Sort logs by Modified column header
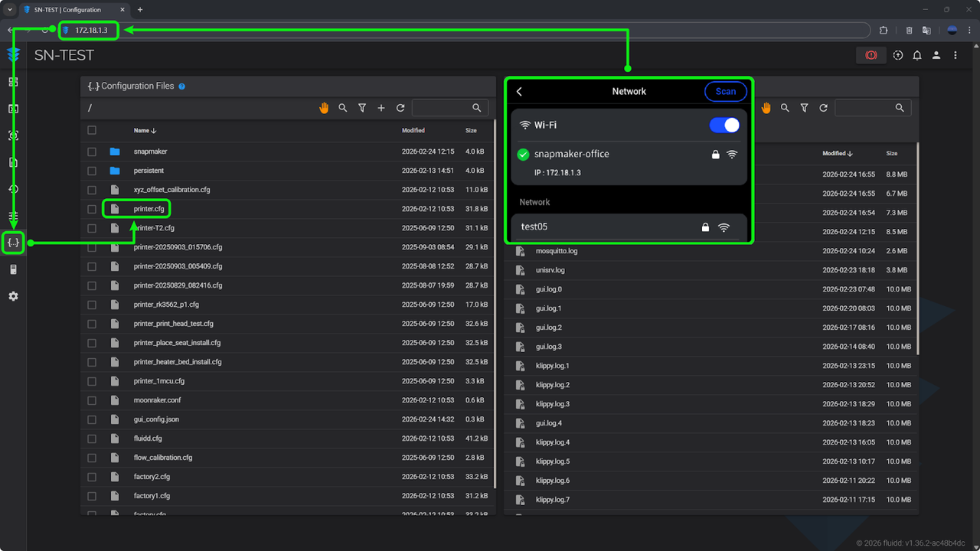The image size is (980, 551). click(834, 153)
